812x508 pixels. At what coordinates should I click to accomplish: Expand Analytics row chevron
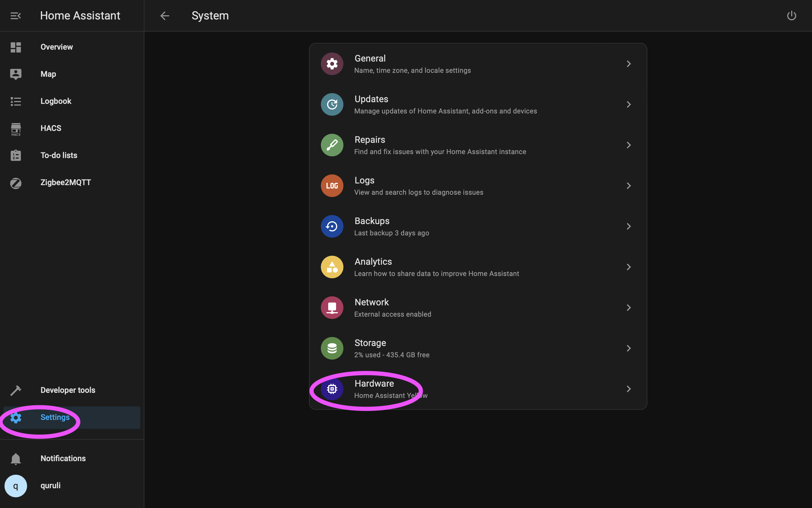[629, 267]
